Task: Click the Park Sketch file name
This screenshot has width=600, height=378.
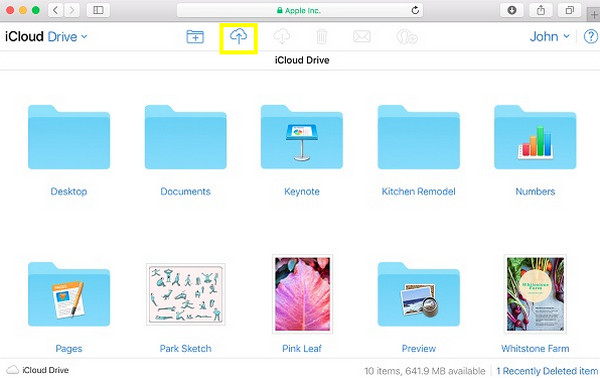Action: tap(186, 349)
